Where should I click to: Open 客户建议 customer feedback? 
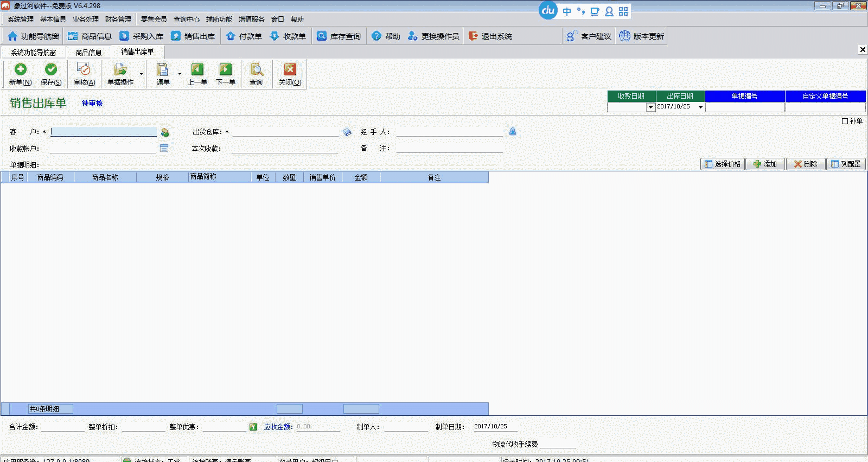tap(589, 36)
